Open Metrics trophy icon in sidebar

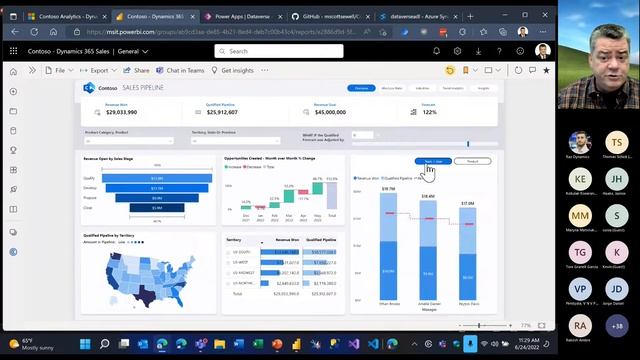[x=13, y=150]
